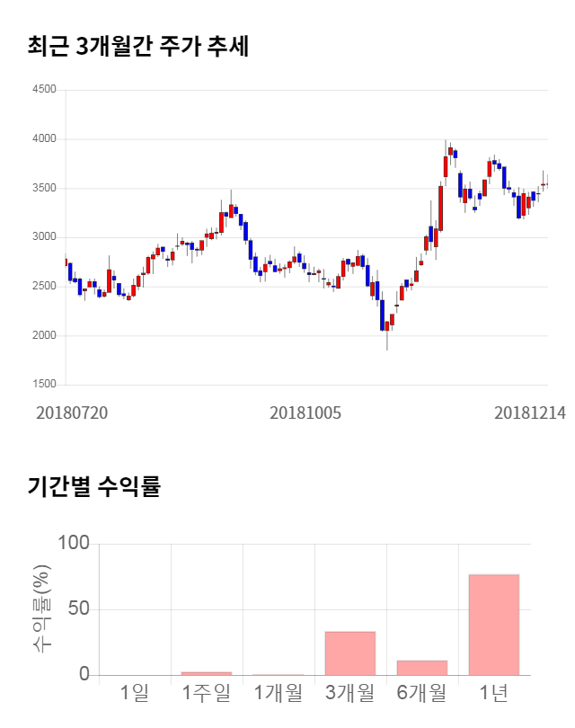Select the 1년 return bar
This screenshot has height=728, width=575.
tap(494, 624)
